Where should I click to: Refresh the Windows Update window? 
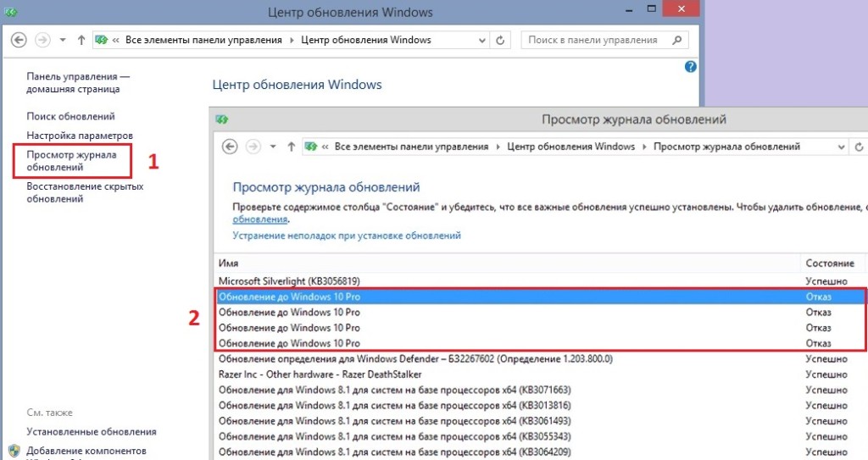click(500, 40)
